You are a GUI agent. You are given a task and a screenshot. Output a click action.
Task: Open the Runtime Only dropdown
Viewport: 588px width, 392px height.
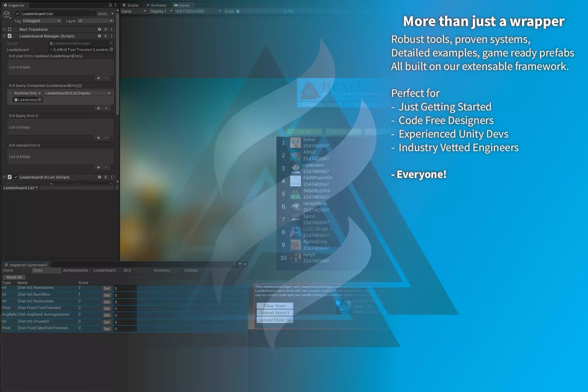(27, 93)
